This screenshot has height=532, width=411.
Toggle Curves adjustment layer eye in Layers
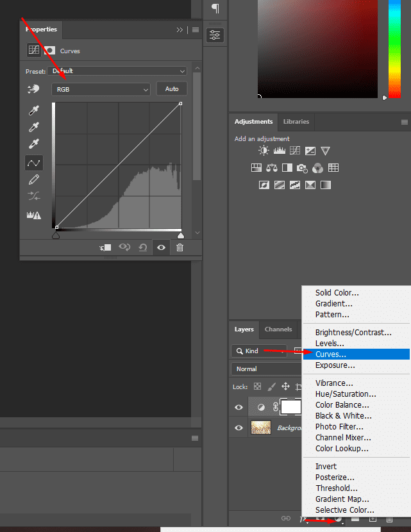click(239, 407)
